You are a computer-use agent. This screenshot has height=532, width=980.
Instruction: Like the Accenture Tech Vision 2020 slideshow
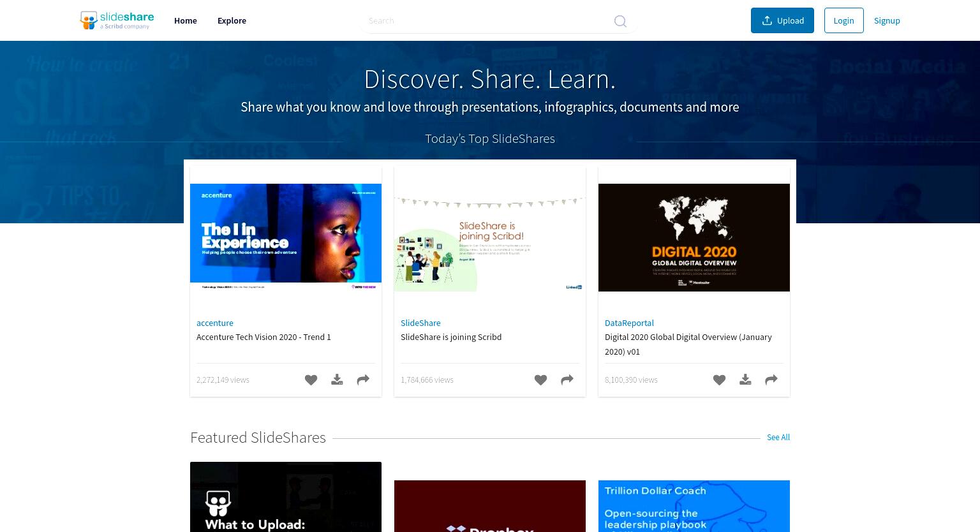[311, 380]
